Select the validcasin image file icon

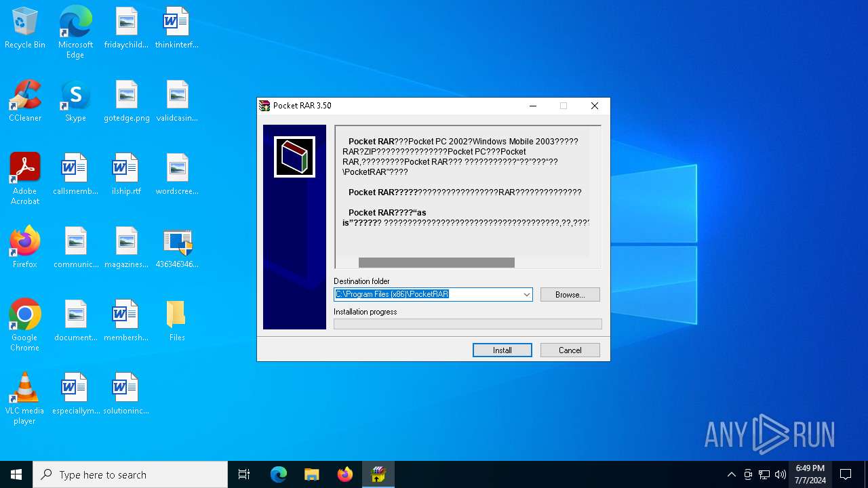coord(176,102)
